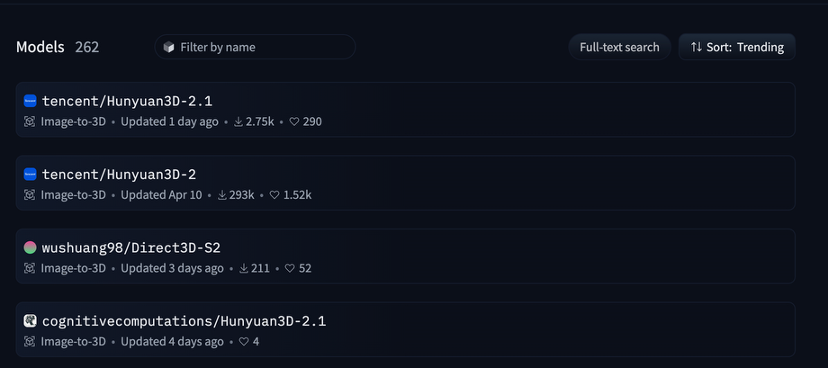This screenshot has height=368, width=828.
Task: Click the cognitivecomputations avatar icon
Action: click(30, 321)
